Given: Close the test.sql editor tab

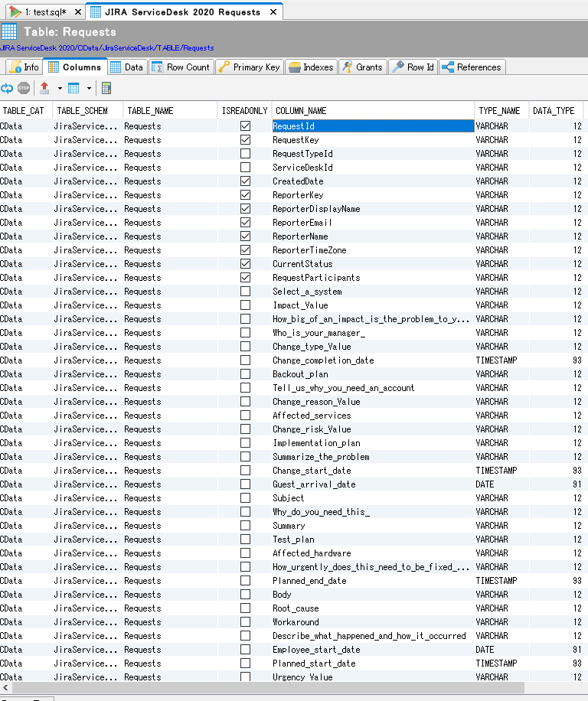Looking at the screenshot, I should pos(77,12).
